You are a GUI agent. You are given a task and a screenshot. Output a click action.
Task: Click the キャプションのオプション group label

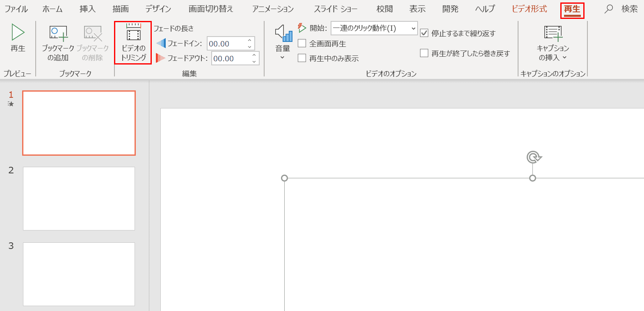tap(553, 74)
